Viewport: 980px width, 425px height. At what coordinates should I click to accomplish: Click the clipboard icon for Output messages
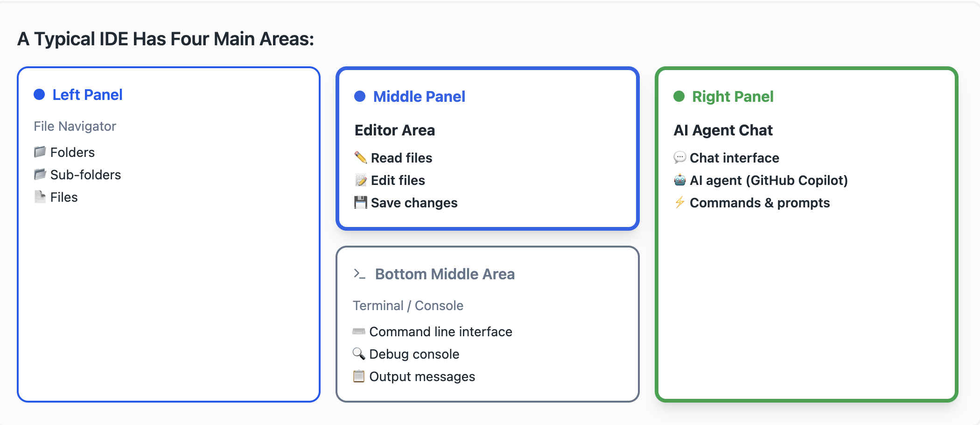[x=358, y=376]
